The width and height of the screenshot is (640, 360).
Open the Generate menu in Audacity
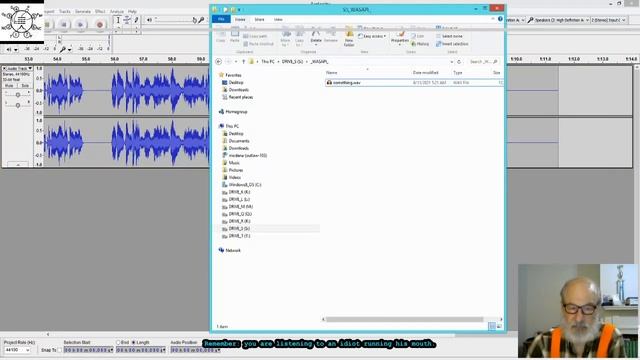pyautogui.click(x=83, y=11)
